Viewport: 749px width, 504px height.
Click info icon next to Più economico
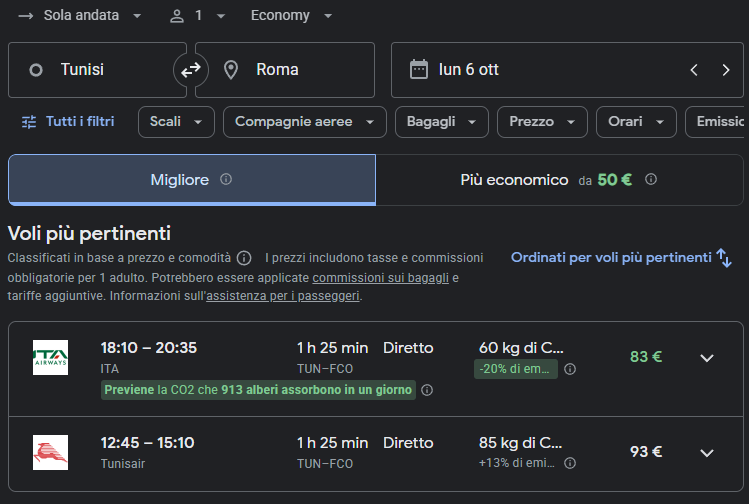(651, 179)
